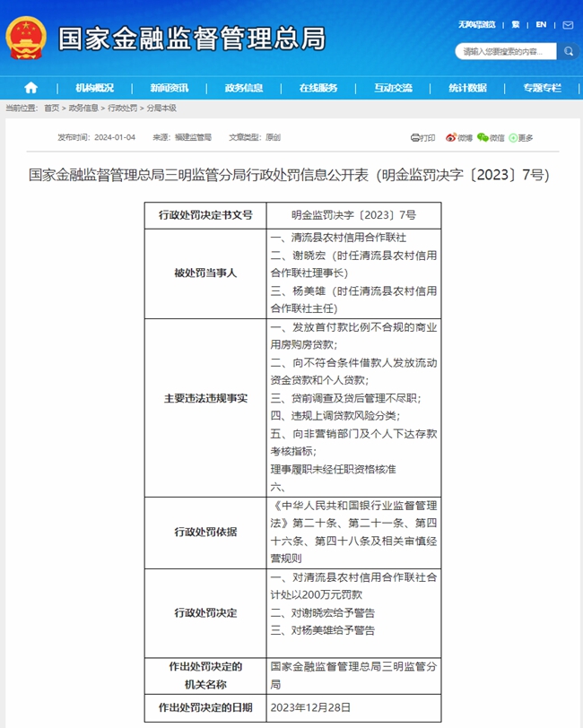
Task: Click the source text 福建监管局
Action: pos(193,137)
